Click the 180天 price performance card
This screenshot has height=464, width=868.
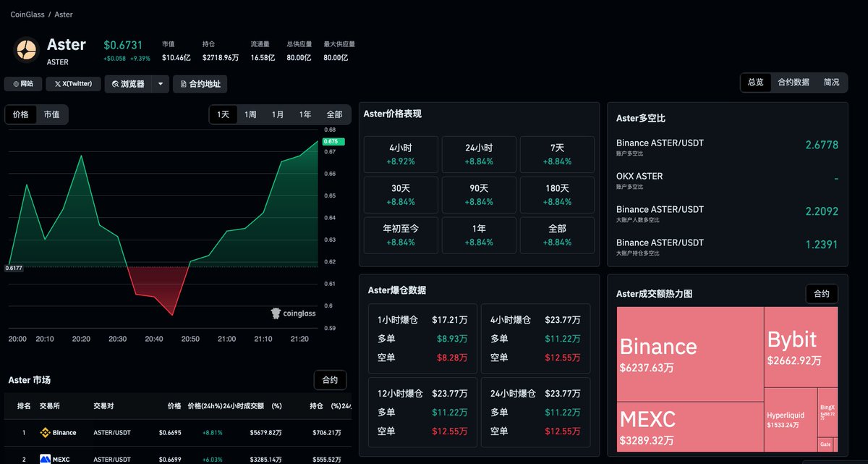tap(557, 195)
